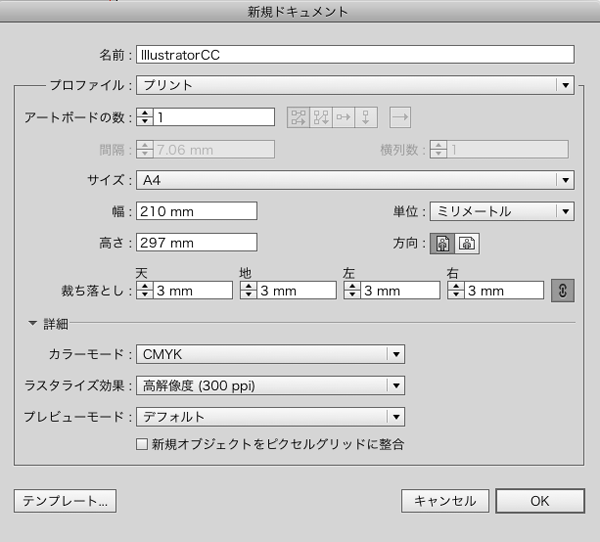Set orientation to portrait
Image resolution: width=600 pixels, height=542 pixels.
pyautogui.click(x=442, y=242)
